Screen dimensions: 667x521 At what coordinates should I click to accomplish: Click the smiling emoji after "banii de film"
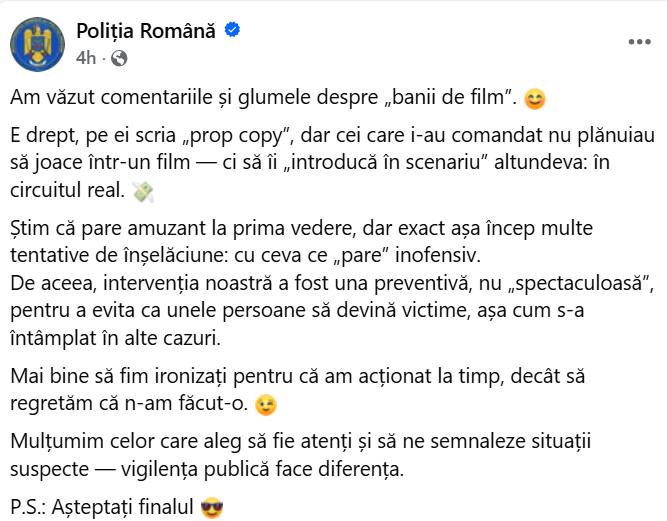535,99
